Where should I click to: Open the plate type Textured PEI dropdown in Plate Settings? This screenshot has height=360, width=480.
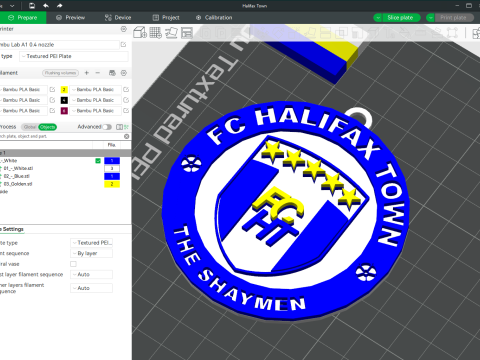coord(91,243)
